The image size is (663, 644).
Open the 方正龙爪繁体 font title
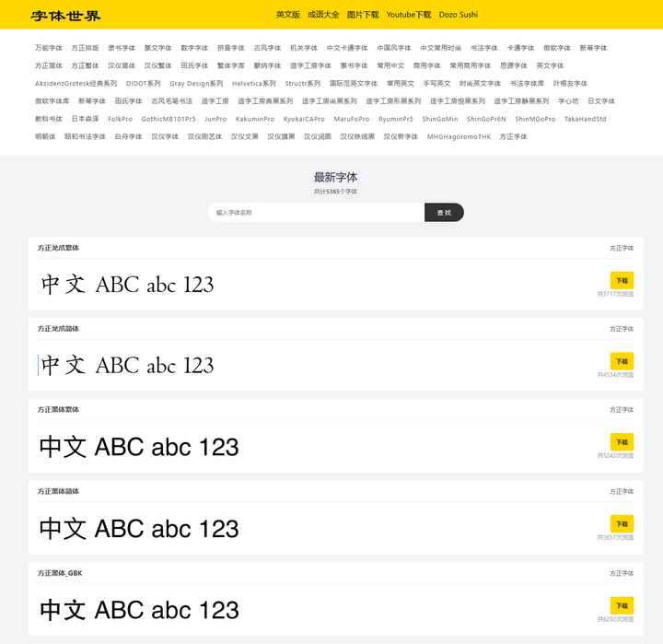pyautogui.click(x=58, y=248)
